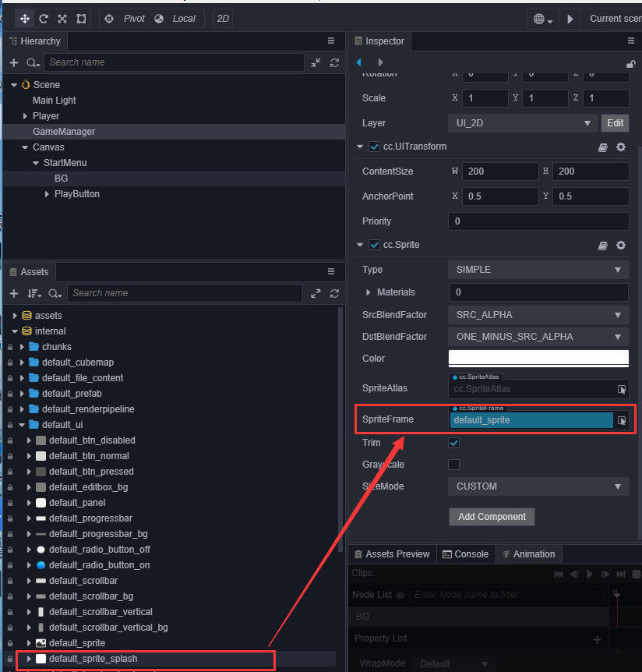Open the Inspector panel menu
This screenshot has width=642, height=672.
coord(631,41)
